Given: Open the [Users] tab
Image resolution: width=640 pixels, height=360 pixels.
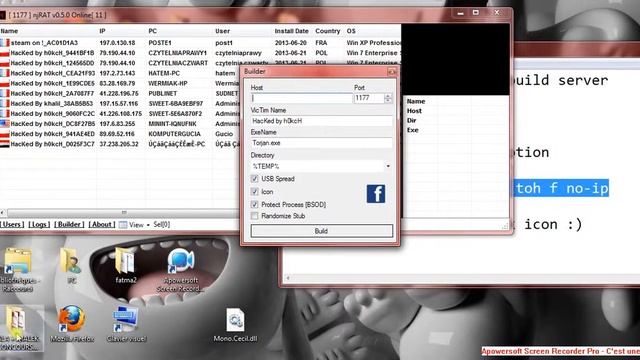Looking at the screenshot, I should coord(12,224).
